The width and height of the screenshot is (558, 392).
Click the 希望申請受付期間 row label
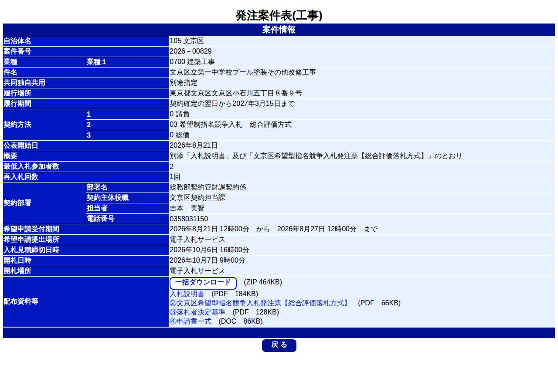coord(86,229)
